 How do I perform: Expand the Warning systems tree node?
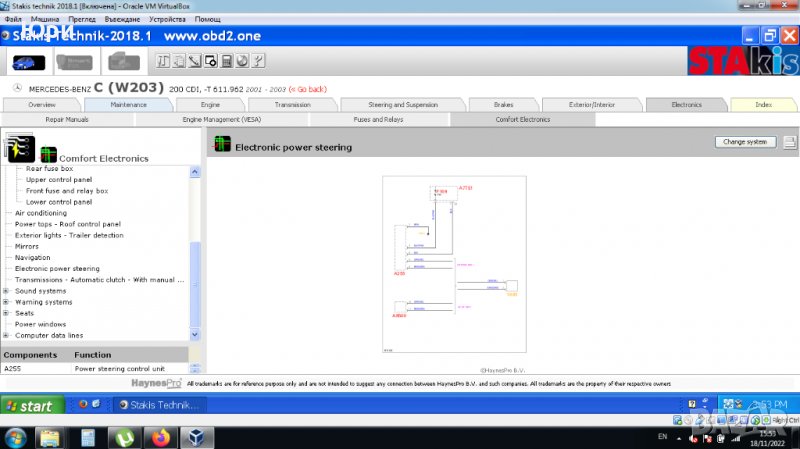(x=7, y=302)
